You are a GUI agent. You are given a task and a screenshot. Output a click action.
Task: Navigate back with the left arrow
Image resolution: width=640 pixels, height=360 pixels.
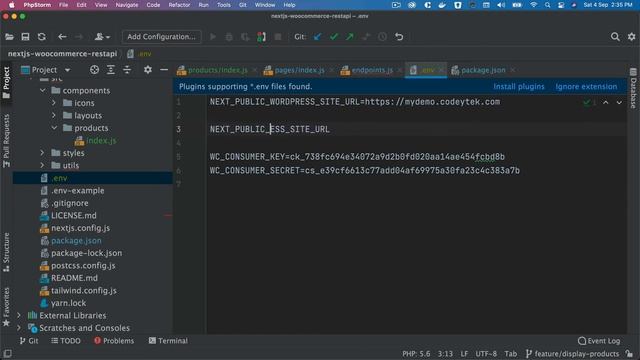click(62, 37)
